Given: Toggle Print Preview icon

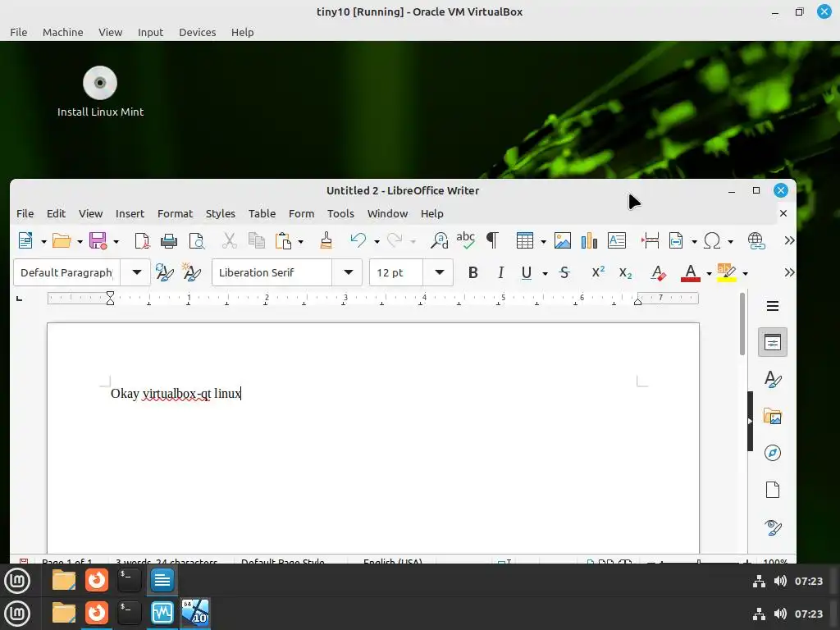Looking at the screenshot, I should tap(197, 240).
